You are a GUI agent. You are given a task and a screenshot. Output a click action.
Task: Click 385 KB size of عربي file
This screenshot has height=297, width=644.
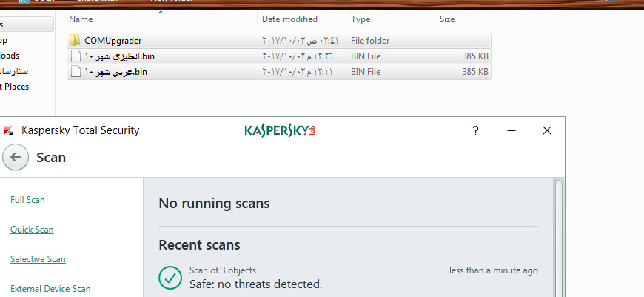point(475,72)
